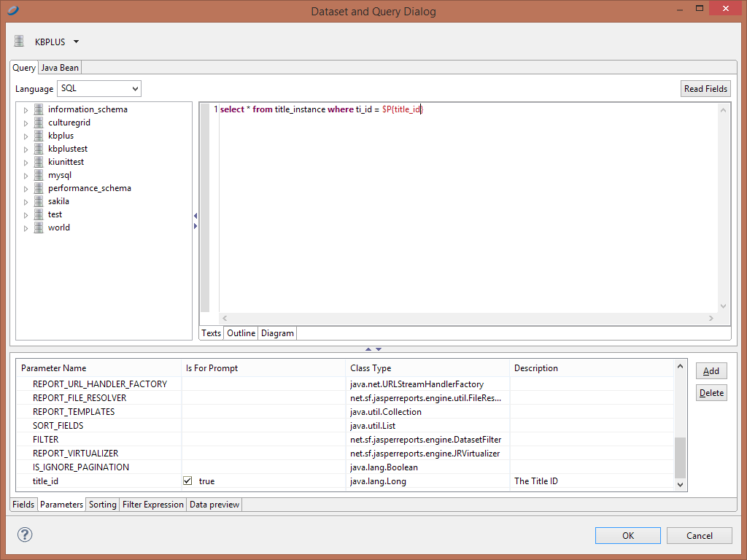Select the REPORT_TEMPLATES parameter row
Image resolution: width=747 pixels, height=560 pixels.
(x=345, y=412)
